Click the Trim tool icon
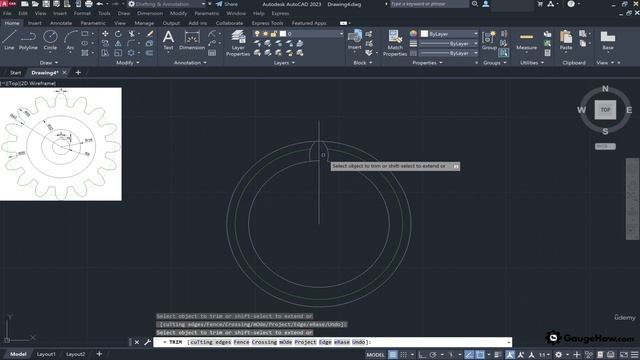The image size is (640, 360). click(x=131, y=34)
